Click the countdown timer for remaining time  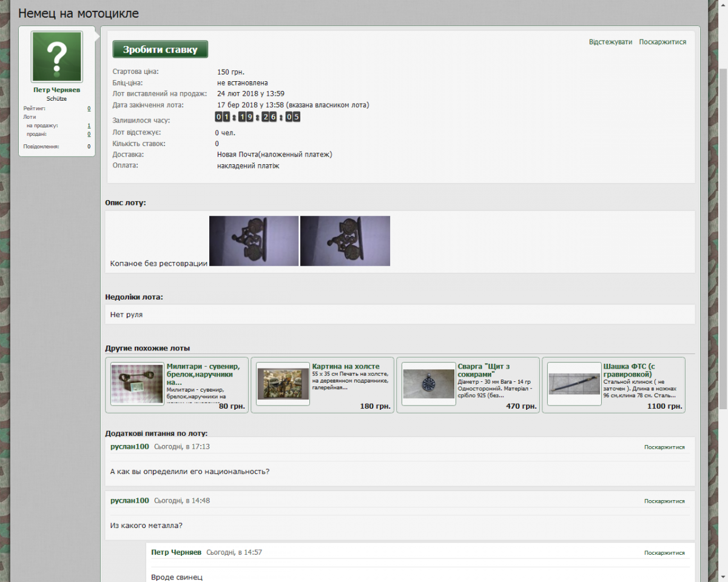257,117
